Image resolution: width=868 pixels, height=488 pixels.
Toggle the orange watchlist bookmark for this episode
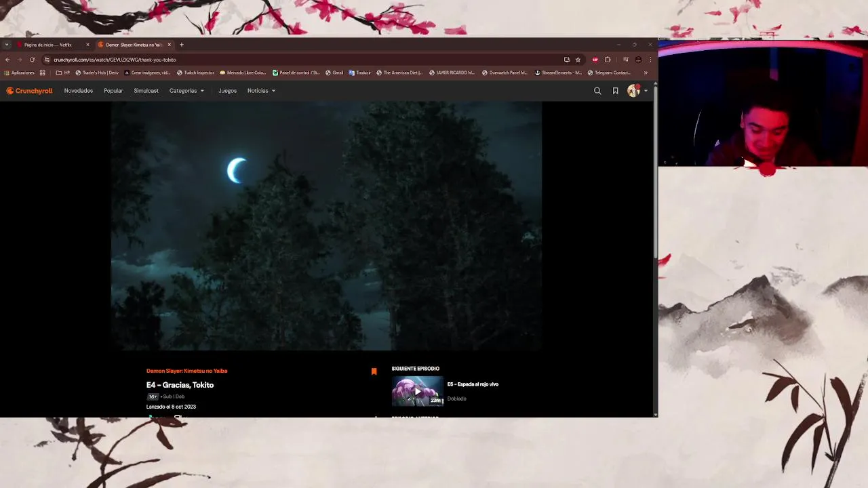coord(374,371)
